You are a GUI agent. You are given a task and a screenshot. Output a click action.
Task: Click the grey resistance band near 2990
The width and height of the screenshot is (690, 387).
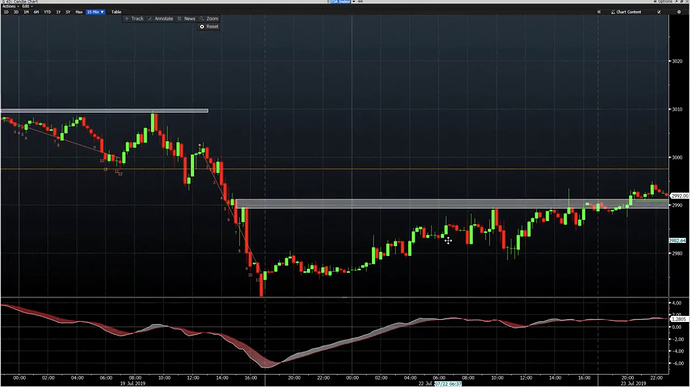tap(451, 204)
